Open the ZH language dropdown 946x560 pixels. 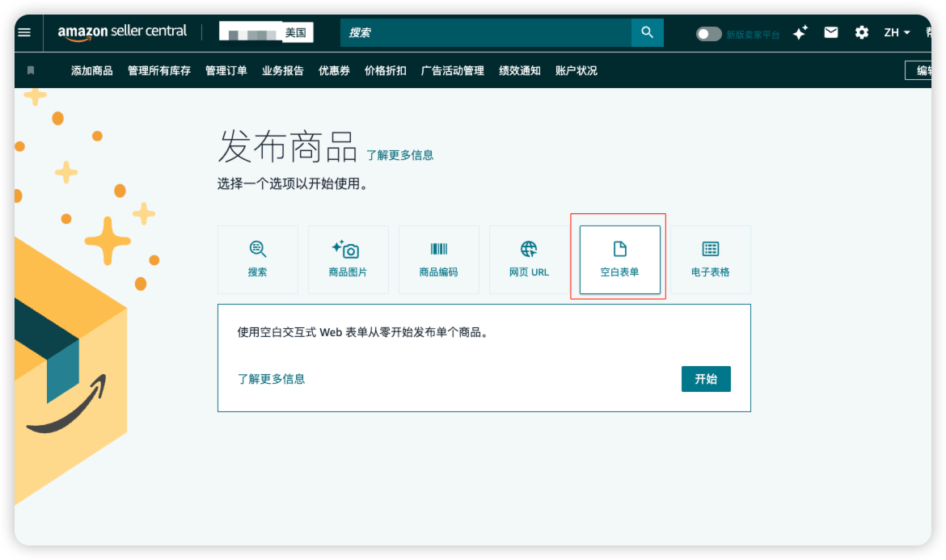point(897,32)
